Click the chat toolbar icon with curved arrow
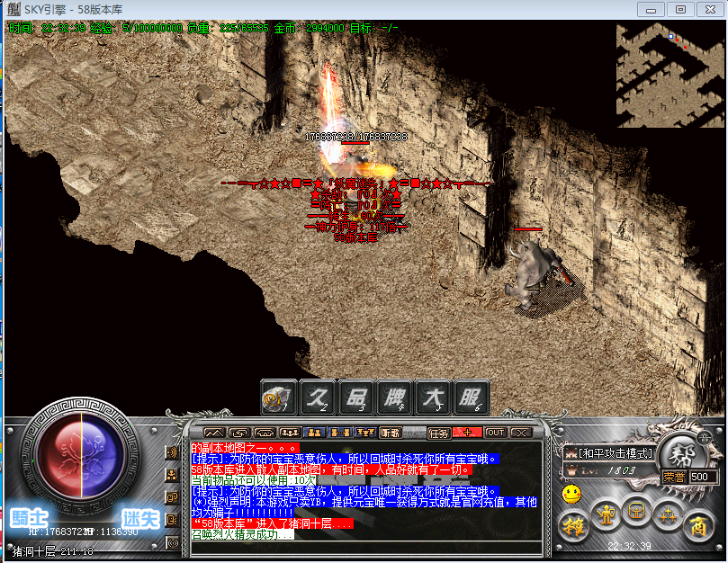Screen dimensions: 728x563 tap(239, 433)
